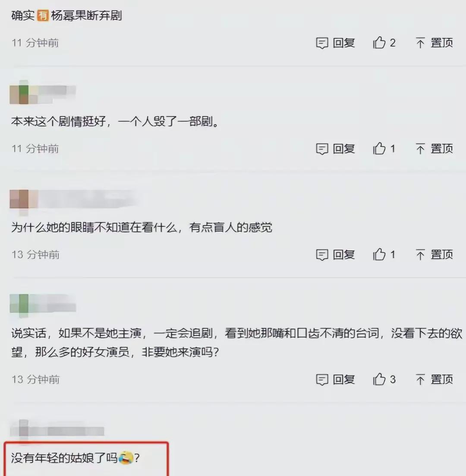Like the 一个人毁了一部剧 comment

tap(379, 148)
